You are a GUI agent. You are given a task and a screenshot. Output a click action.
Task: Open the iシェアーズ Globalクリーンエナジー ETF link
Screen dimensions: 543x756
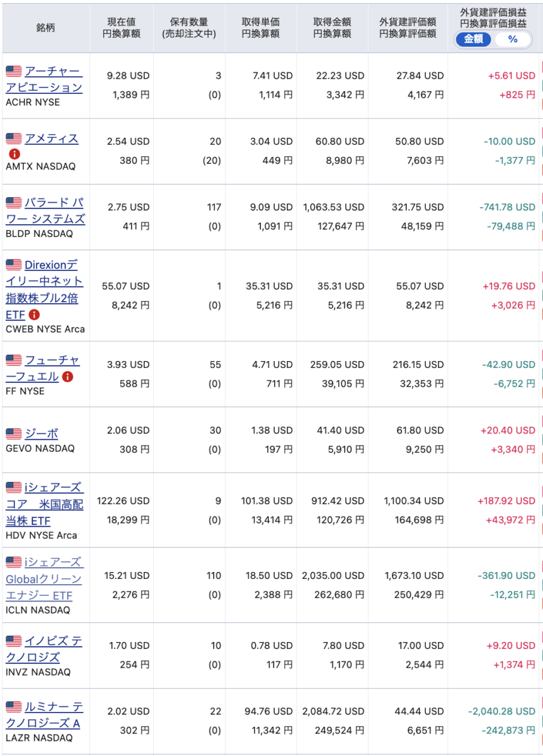pos(44,578)
